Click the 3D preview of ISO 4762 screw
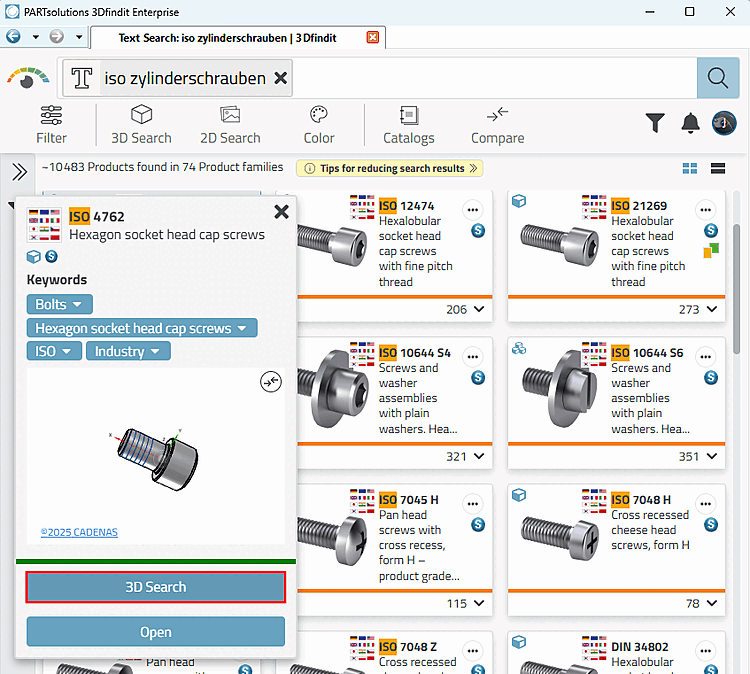Screen dimensions: 750x674 pyautogui.click(x=157, y=458)
